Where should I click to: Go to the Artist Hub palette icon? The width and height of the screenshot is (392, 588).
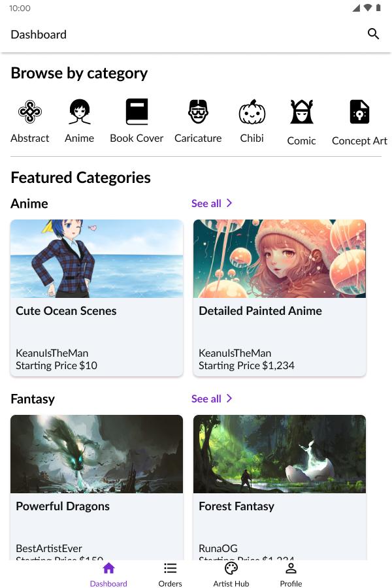click(231, 568)
